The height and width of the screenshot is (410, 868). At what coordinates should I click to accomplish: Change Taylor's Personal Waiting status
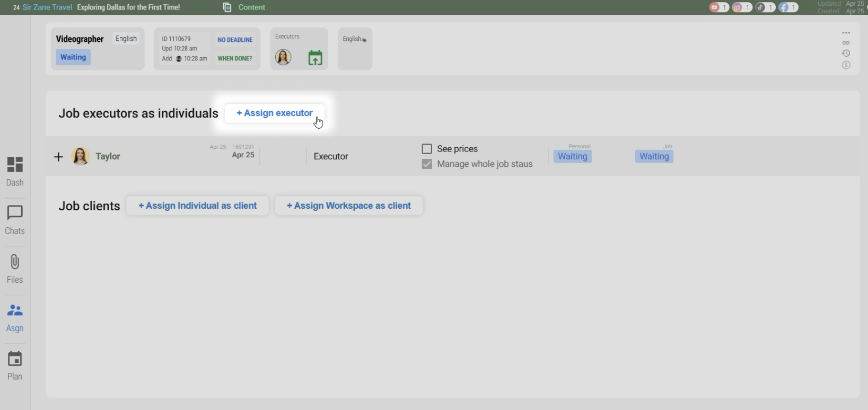[572, 157]
